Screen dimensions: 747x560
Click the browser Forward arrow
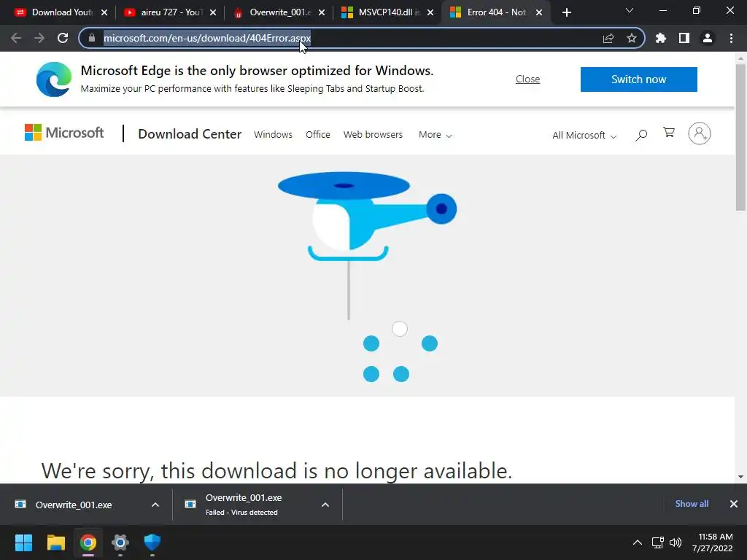[39, 38]
